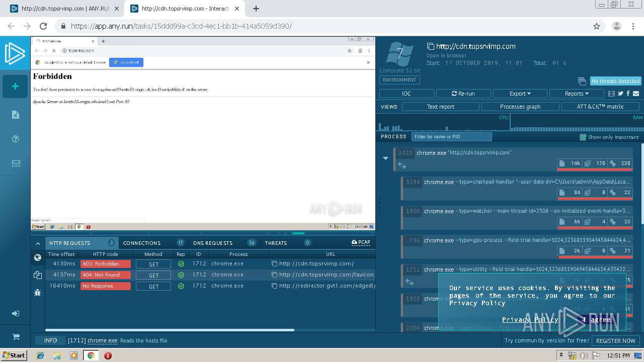The image size is (644, 362).
Task: Bookmark this page with star icon
Action: coord(597,26)
